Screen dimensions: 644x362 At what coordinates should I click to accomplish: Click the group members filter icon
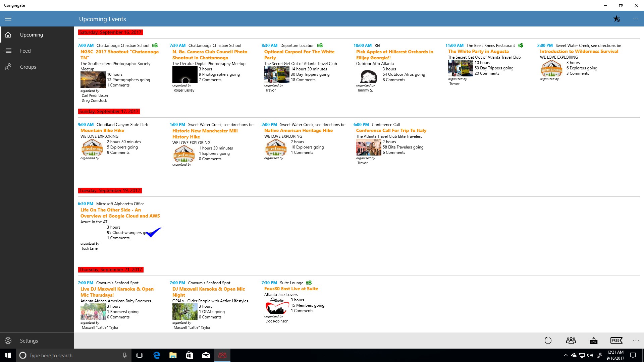(571, 341)
